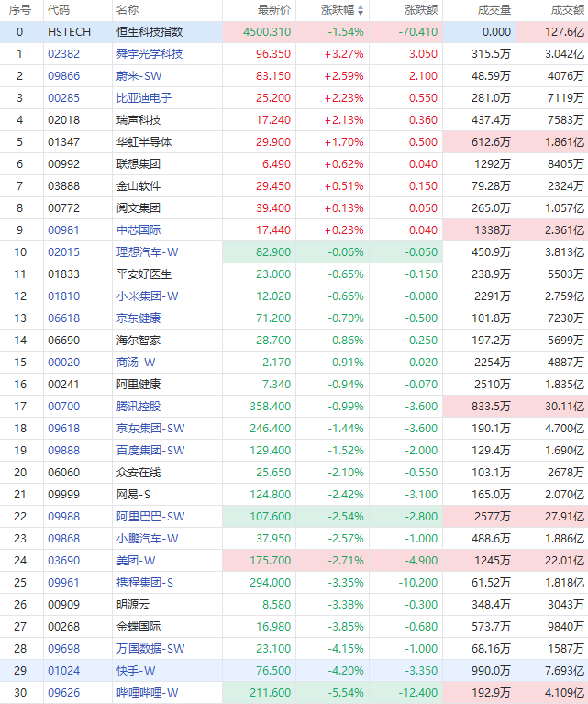Open stock code 00700
Viewport: 588px width, 704px height.
click(x=63, y=406)
